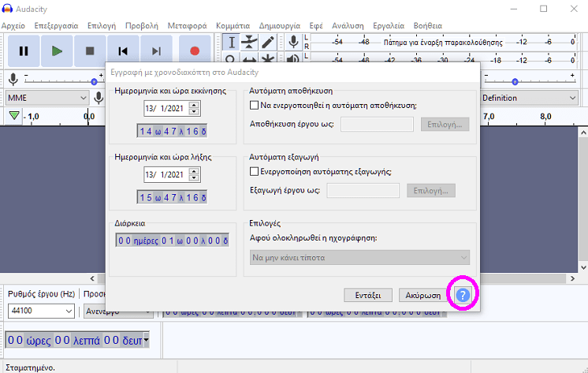This screenshot has width=588, height=373.
Task: Open the Ανάλυση menu
Action: 348,26
